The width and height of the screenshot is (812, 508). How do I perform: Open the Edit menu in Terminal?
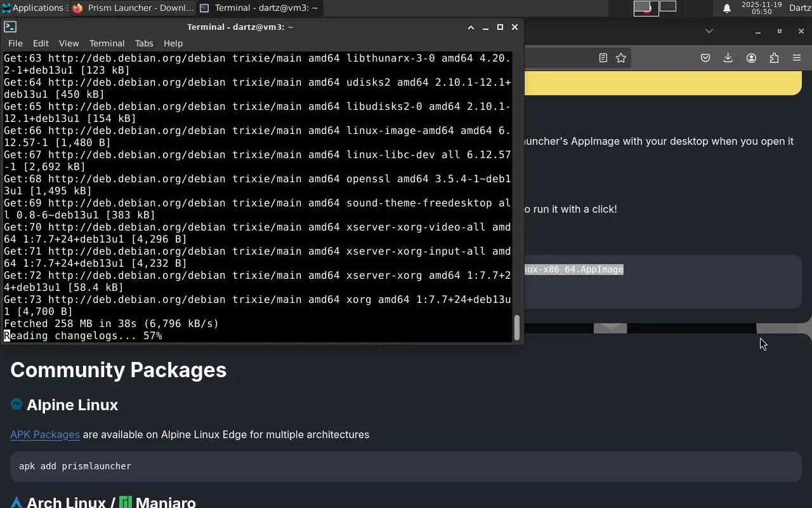(41, 43)
